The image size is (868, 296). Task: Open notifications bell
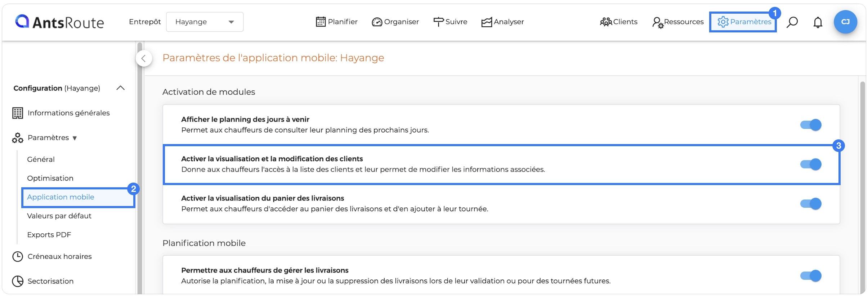(818, 22)
